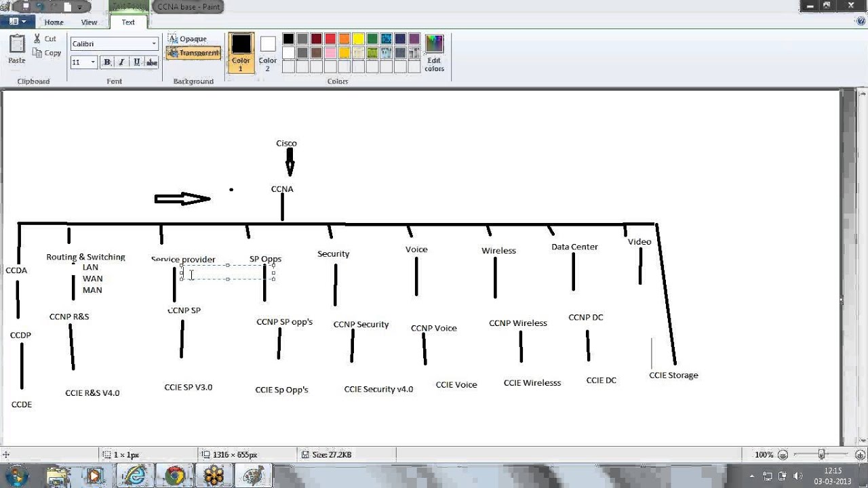Cut the selection with the scissors button
The width and height of the screenshot is (868, 488).
[x=46, y=39]
